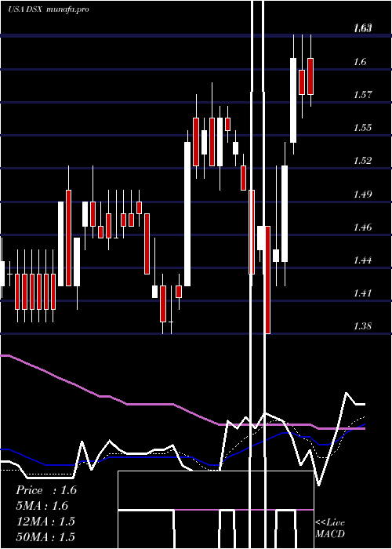
Task: Click the 'Price : 1.6' readout
Action: 46,490
